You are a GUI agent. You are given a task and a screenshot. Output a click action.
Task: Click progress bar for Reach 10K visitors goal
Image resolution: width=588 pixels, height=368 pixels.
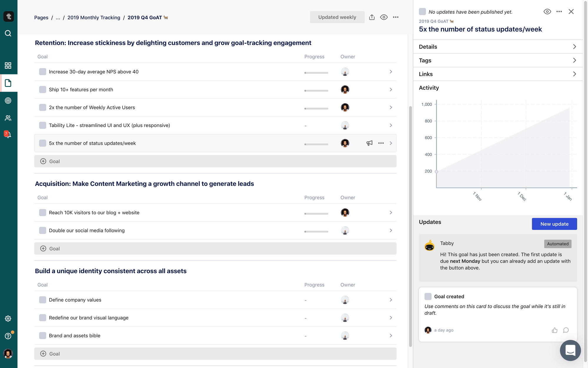click(316, 213)
